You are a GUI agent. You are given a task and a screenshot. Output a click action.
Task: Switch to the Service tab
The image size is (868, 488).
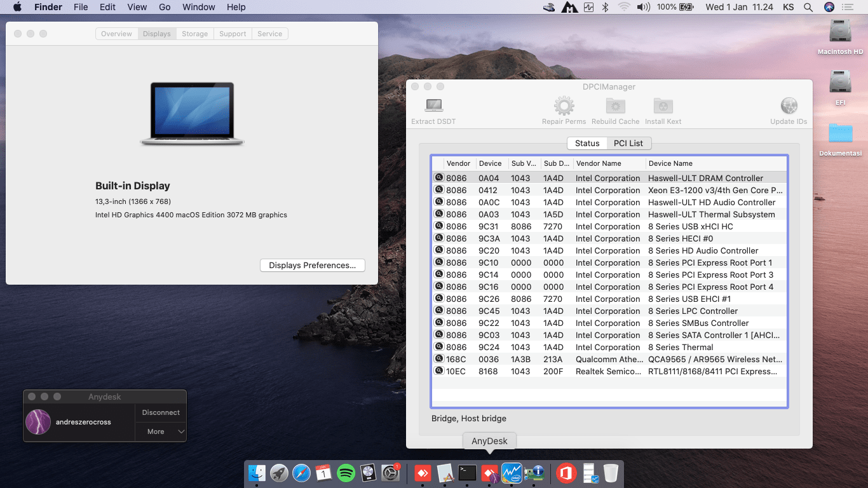pyautogui.click(x=269, y=34)
